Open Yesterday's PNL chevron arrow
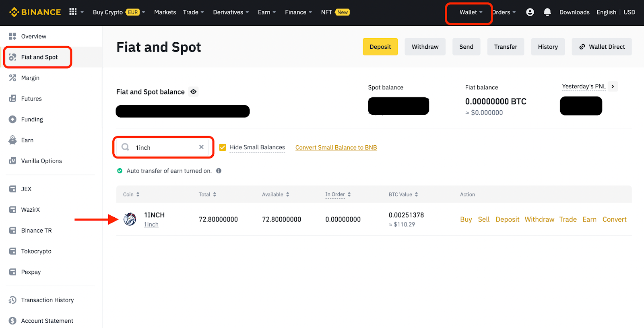This screenshot has height=328, width=644. pyautogui.click(x=613, y=86)
